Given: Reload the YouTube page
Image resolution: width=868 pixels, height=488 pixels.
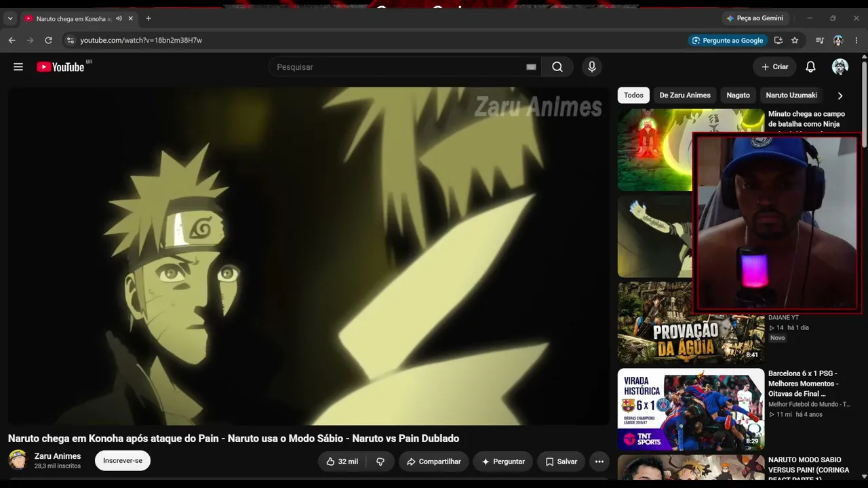Looking at the screenshot, I should [48, 41].
